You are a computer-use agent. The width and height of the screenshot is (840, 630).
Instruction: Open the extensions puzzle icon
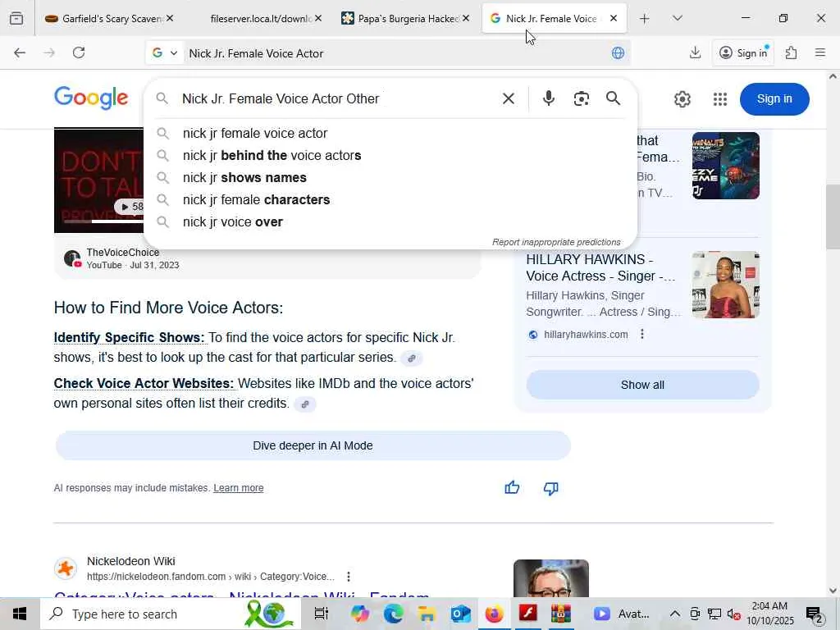[x=792, y=52]
